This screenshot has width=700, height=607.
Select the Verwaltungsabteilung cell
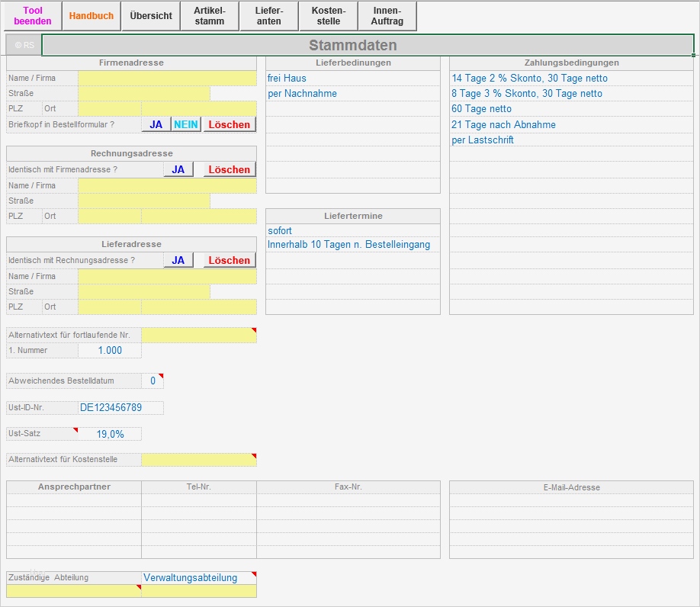tap(199, 577)
